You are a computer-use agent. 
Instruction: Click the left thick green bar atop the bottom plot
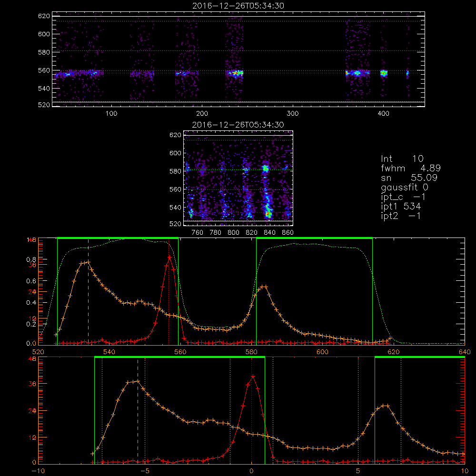click(x=180, y=357)
